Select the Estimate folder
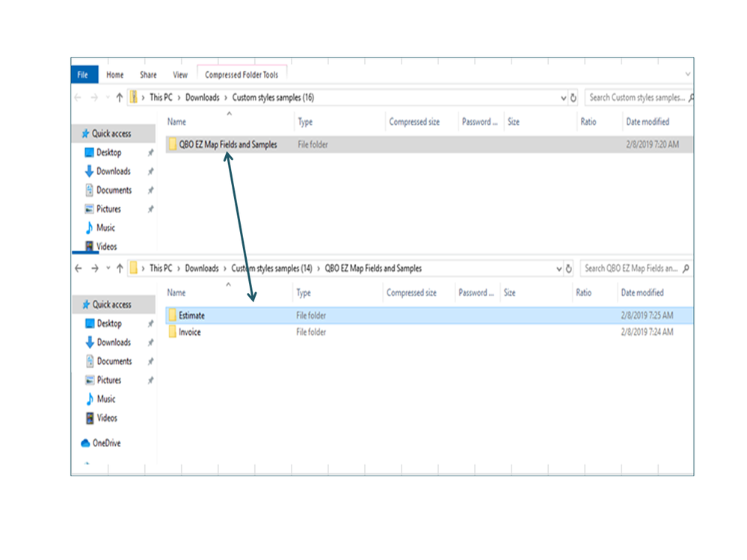This screenshot has height=560, width=747. click(x=428, y=316)
